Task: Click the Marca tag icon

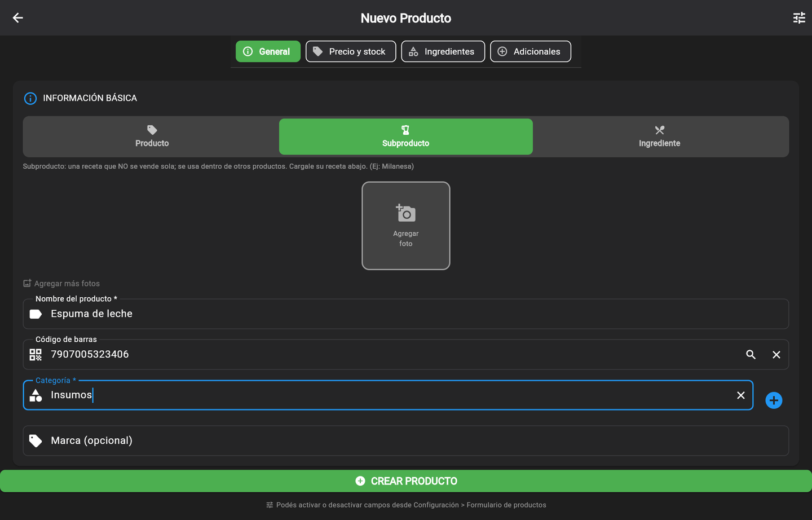Action: (36, 440)
